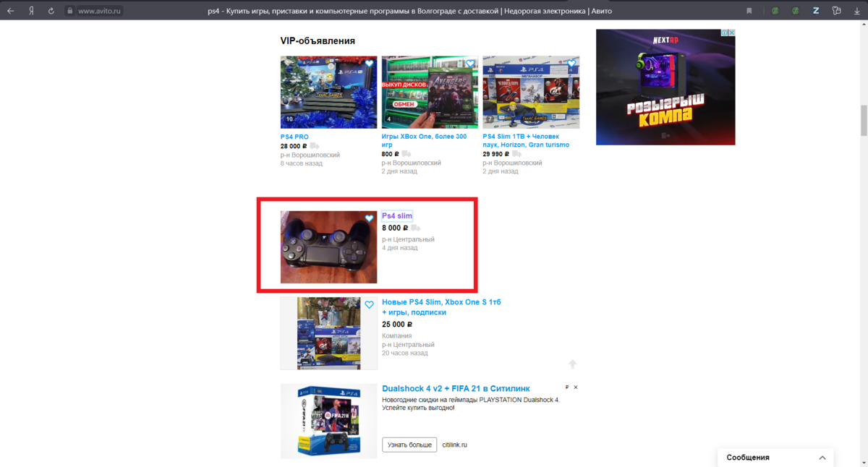Click the delivery truck icon beside 28 000 ₽
The height and width of the screenshot is (467, 868).
point(315,146)
